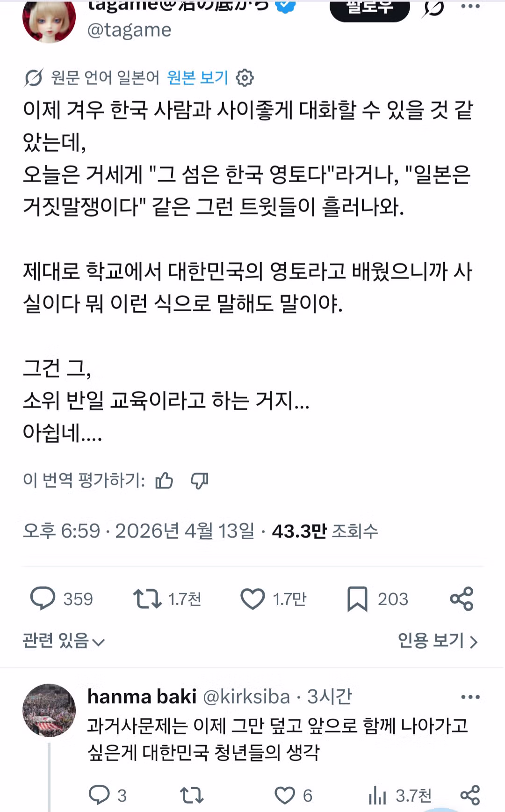Open more options on hanma baki's reply
Screen dimensions: 505x812
click(x=470, y=697)
